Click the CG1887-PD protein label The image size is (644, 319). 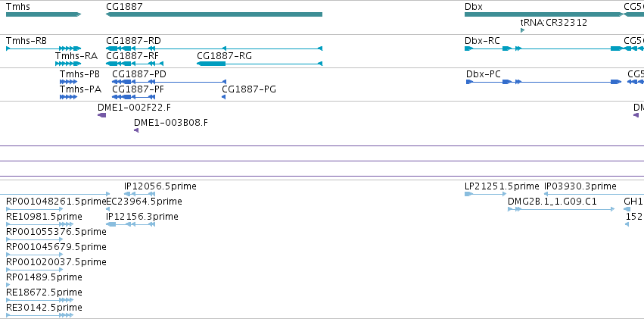(139, 74)
